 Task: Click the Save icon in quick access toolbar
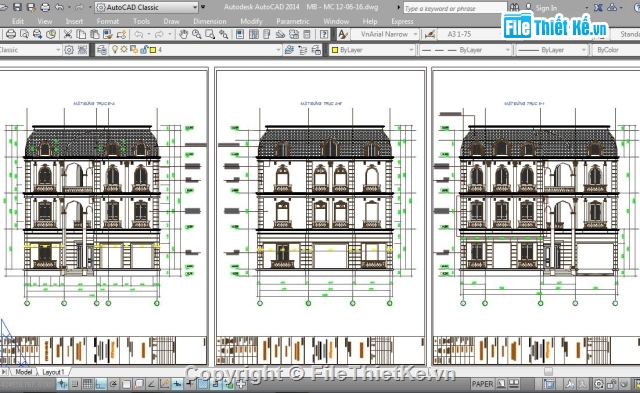pyautogui.click(x=17, y=7)
